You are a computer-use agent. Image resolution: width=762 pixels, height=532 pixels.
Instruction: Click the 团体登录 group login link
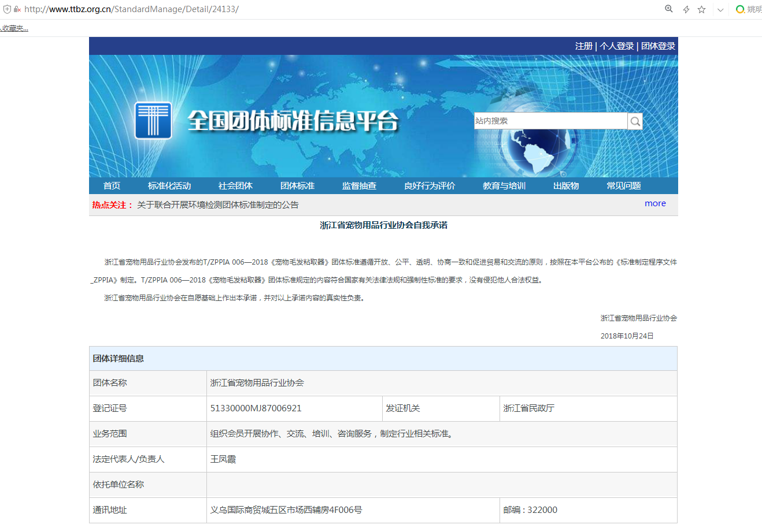[x=658, y=46]
